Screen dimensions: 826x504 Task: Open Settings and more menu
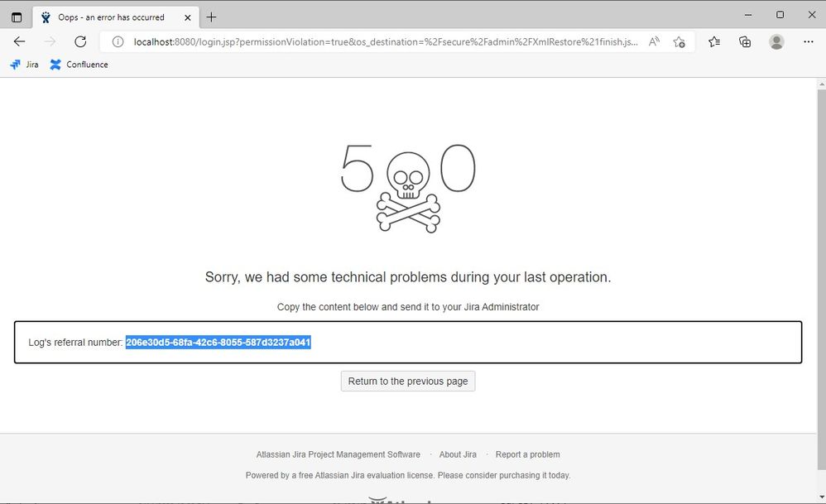coord(808,41)
